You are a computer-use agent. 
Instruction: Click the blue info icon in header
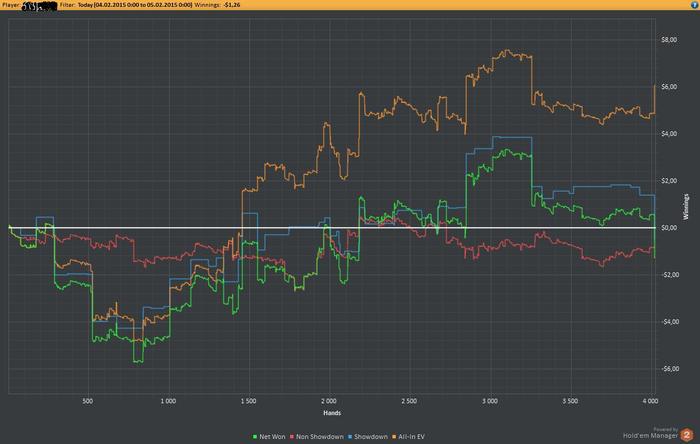point(696,4)
